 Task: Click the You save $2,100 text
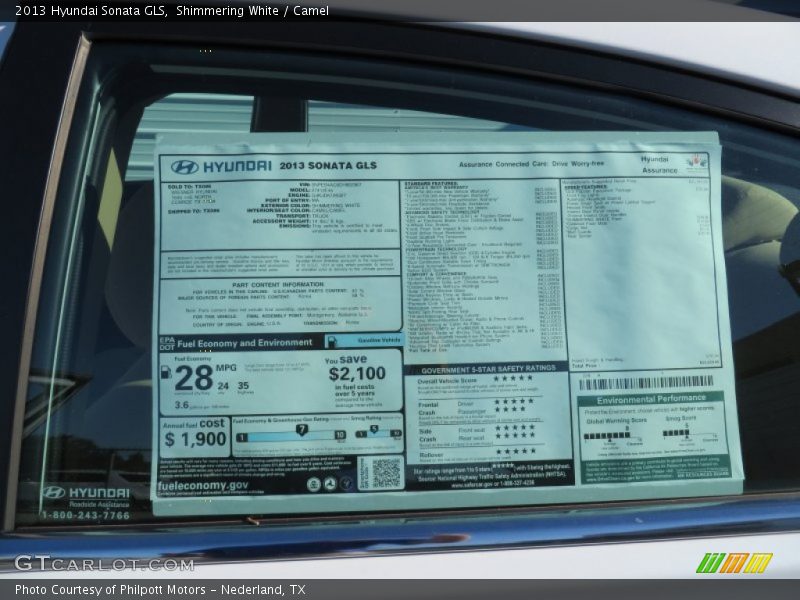click(356, 374)
